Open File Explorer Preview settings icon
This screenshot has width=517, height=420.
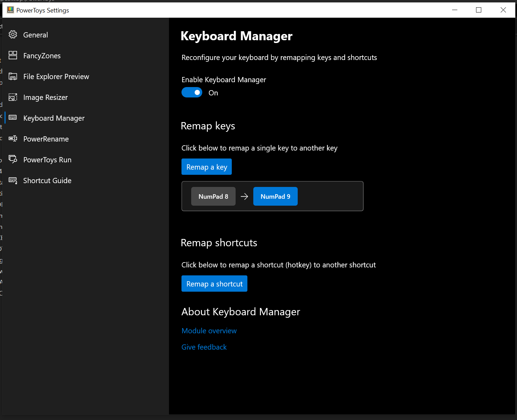pos(13,76)
